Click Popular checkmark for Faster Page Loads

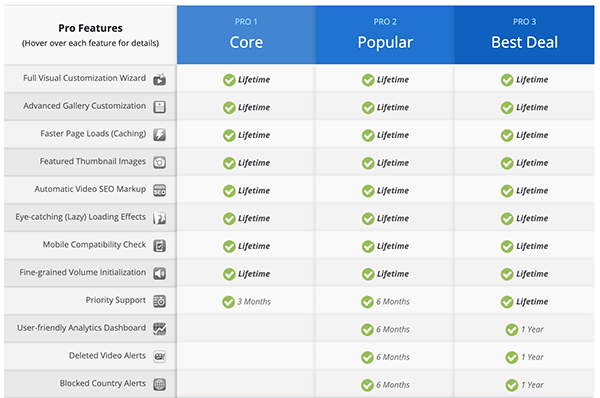point(368,135)
